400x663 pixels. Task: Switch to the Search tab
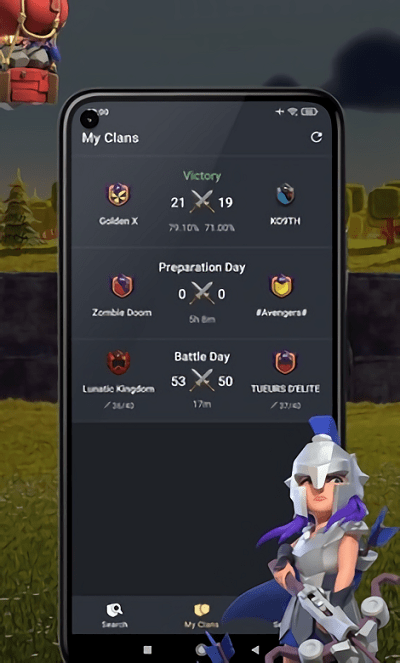115,616
